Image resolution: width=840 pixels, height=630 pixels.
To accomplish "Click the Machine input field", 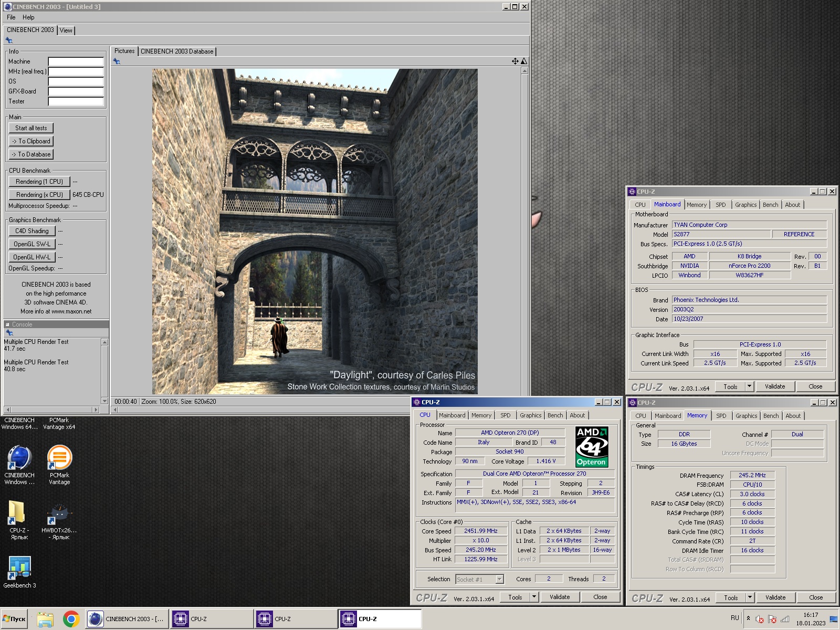I will tap(76, 61).
